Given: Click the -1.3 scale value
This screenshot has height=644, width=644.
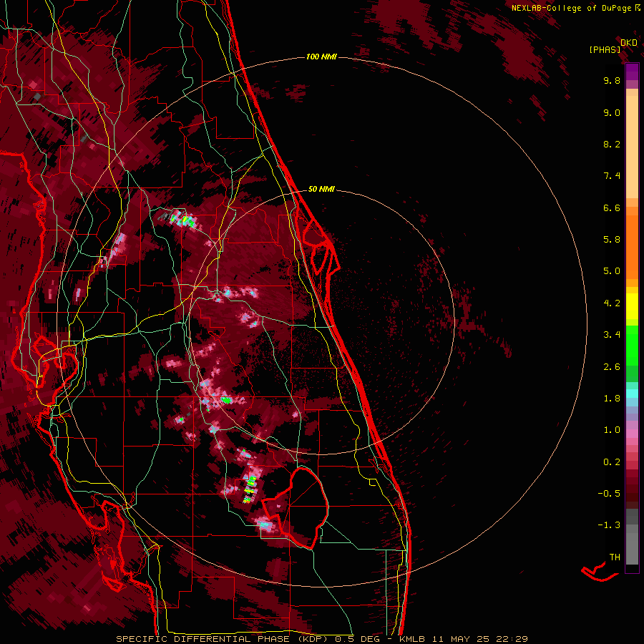Looking at the screenshot, I should 609,525.
